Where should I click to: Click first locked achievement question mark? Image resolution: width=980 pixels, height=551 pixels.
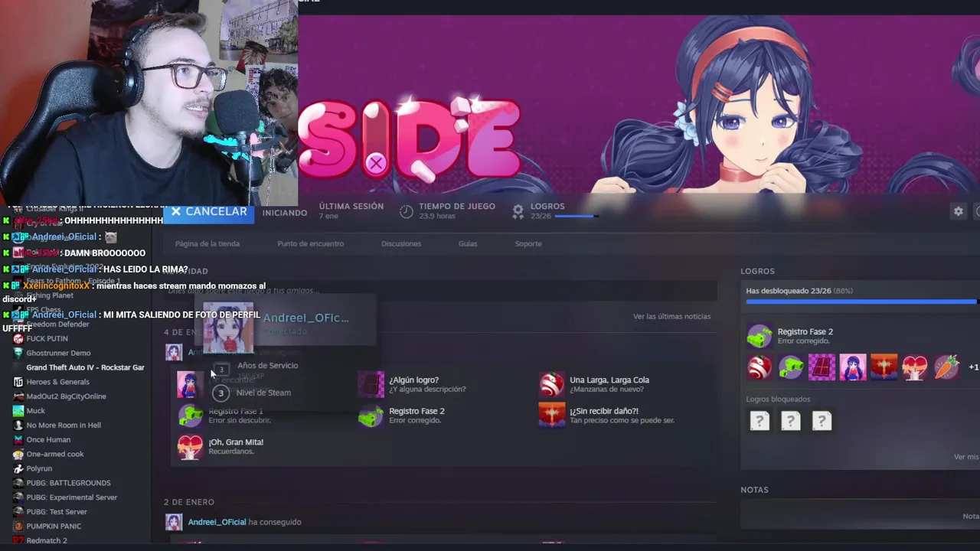point(759,420)
